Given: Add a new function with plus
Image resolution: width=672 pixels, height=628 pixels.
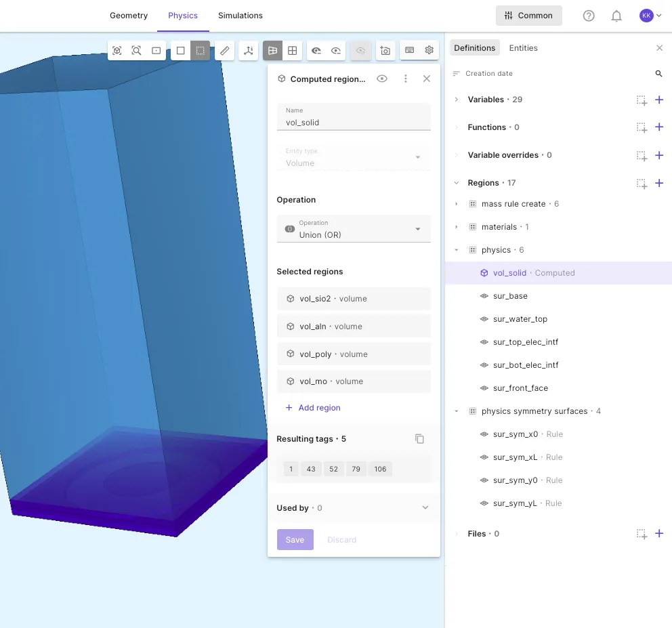Looking at the screenshot, I should click(659, 127).
